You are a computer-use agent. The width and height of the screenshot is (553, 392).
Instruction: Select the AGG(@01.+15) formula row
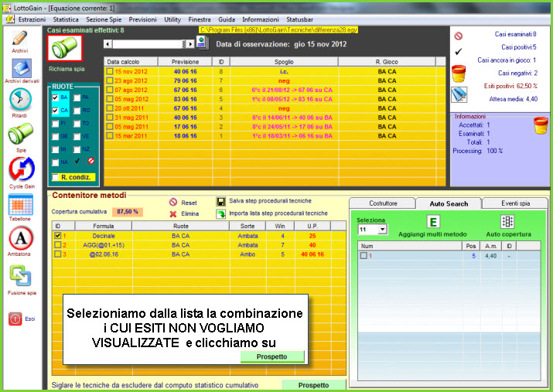104,245
